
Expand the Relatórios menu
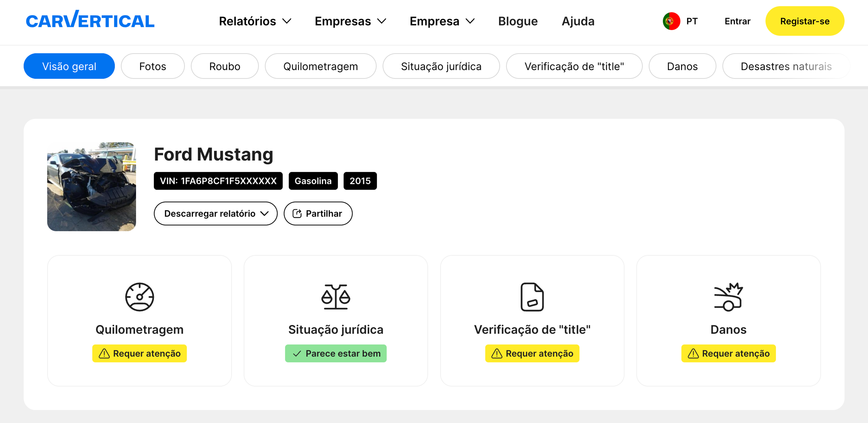255,21
